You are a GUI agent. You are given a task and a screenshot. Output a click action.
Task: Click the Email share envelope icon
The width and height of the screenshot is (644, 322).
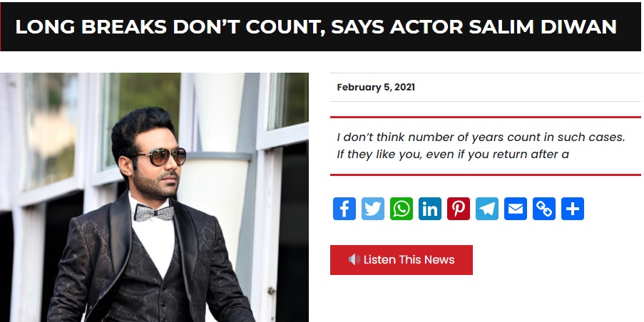516,209
